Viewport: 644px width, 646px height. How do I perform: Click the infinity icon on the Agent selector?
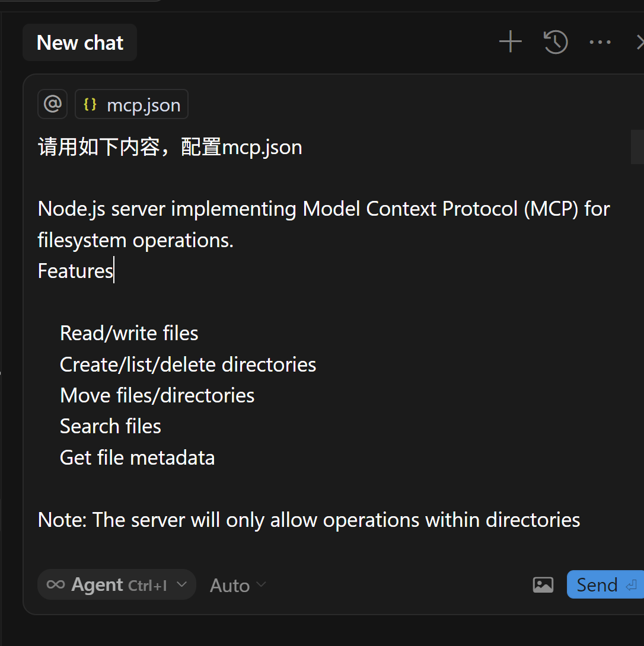[55, 584]
